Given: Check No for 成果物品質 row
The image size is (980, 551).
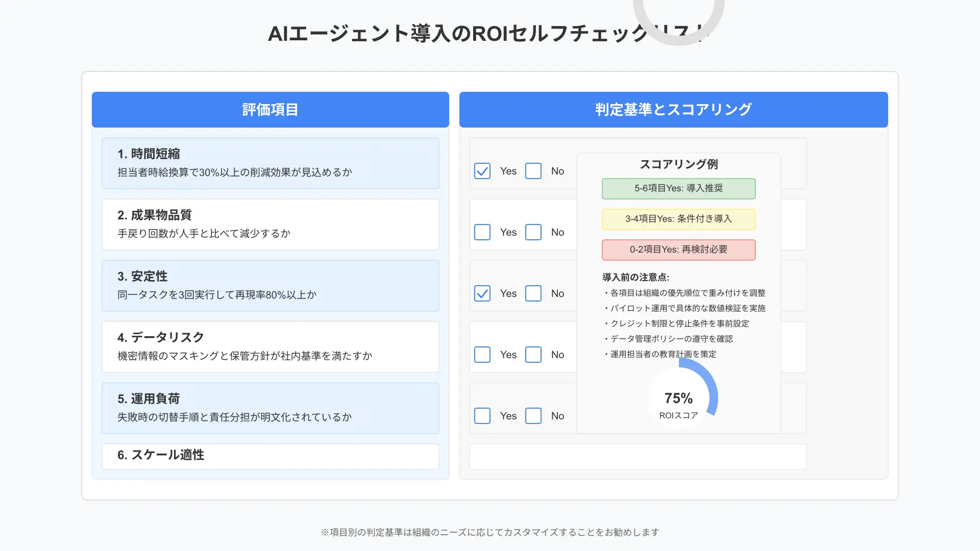Looking at the screenshot, I should [533, 232].
